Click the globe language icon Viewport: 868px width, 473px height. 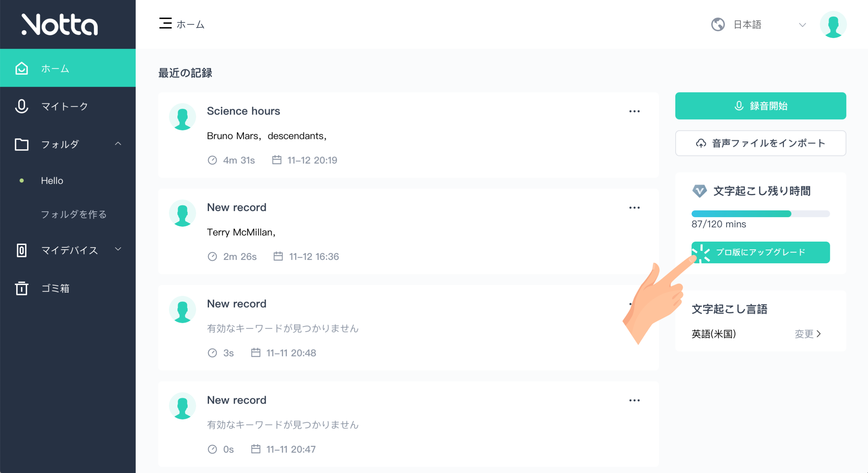(x=718, y=24)
